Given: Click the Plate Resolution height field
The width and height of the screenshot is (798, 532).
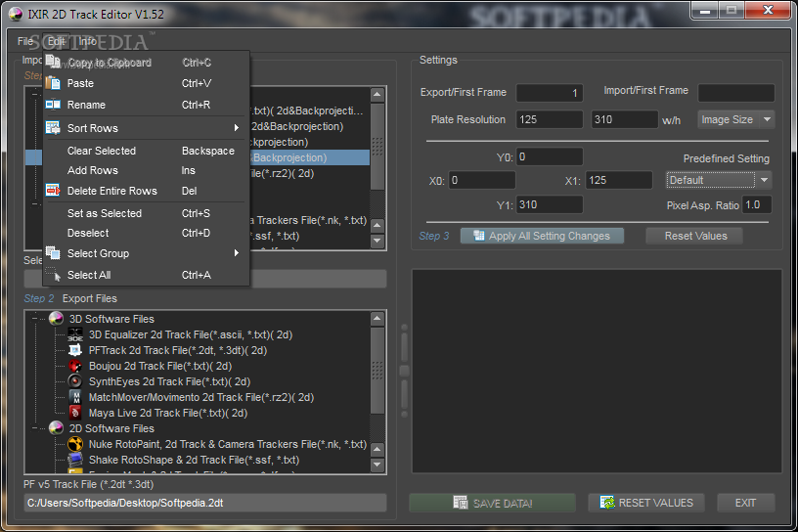Looking at the screenshot, I should [625, 119].
